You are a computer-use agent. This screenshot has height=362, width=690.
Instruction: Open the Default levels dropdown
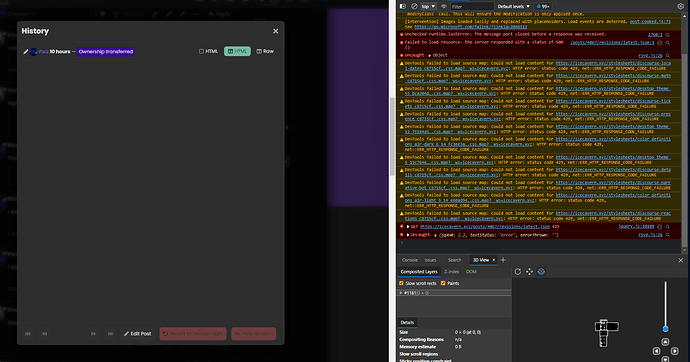(x=514, y=7)
